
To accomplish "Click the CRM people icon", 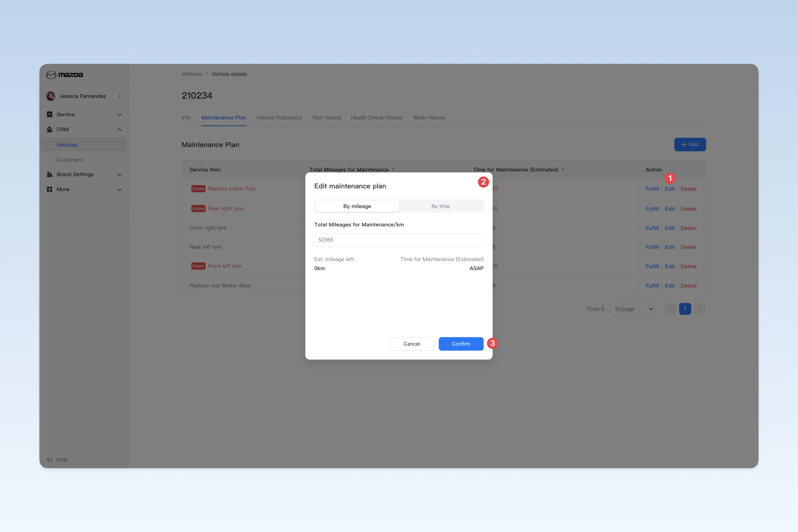I will pyautogui.click(x=49, y=129).
